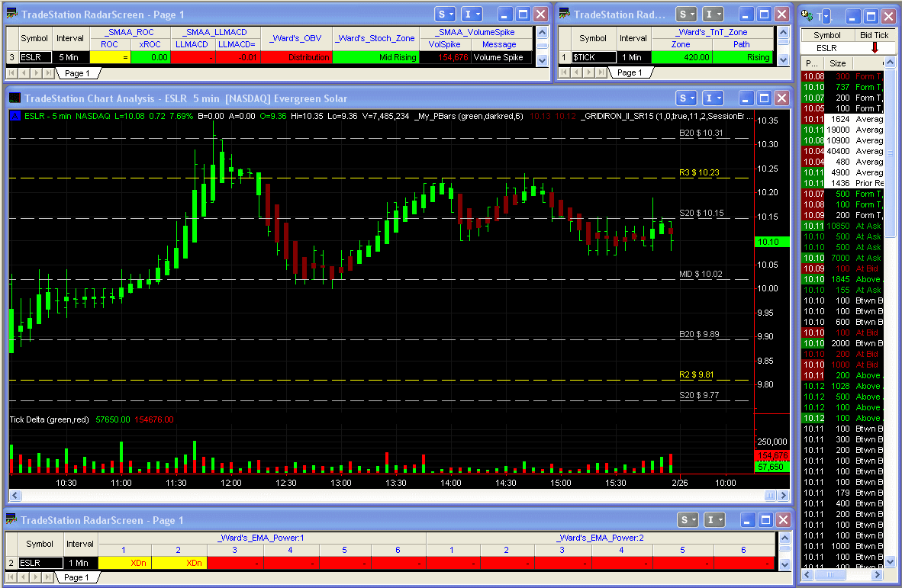Screen dimensions: 902x588
Task: Go to last page in $TICK RadarScreen
Action: (x=602, y=72)
